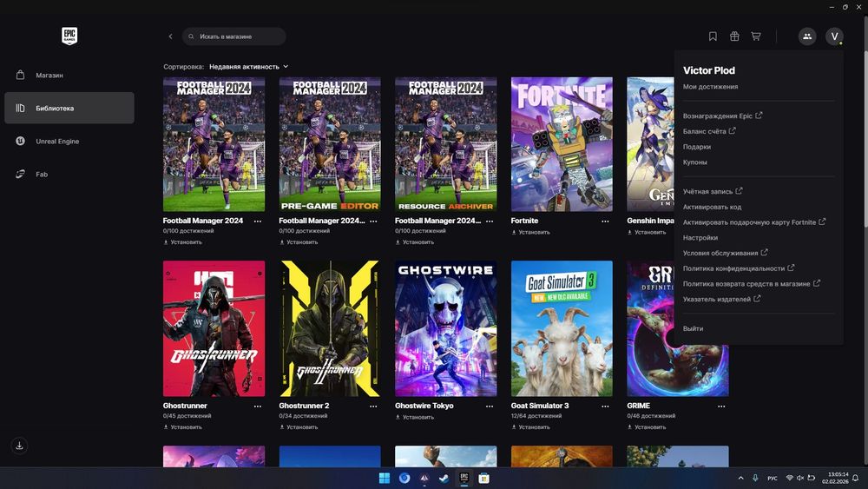868x489 pixels.
Task: Open options dots for GRIME
Action: [x=721, y=406]
